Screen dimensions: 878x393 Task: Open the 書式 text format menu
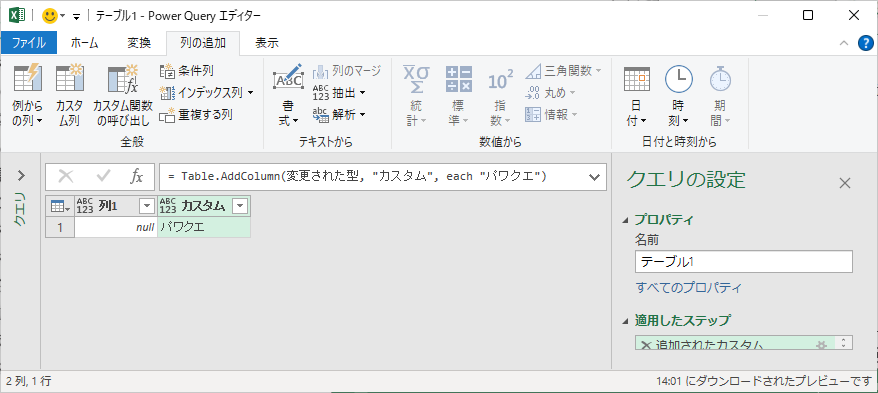tap(288, 96)
